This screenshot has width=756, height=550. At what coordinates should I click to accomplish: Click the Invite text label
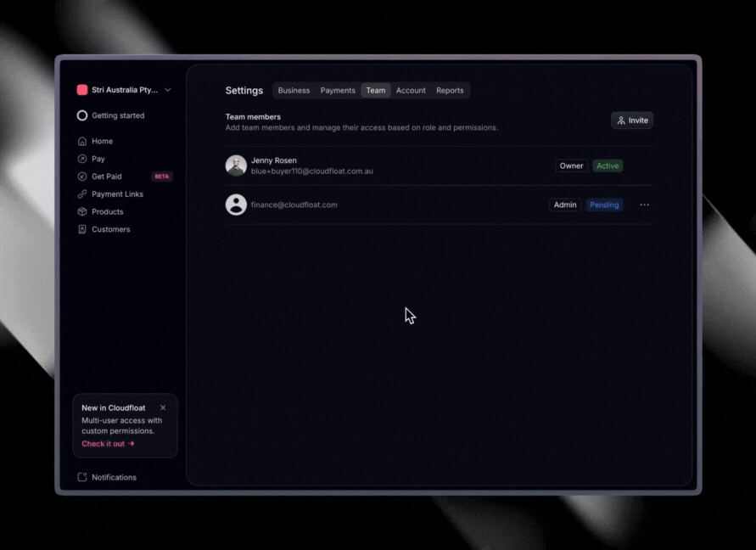tap(638, 121)
